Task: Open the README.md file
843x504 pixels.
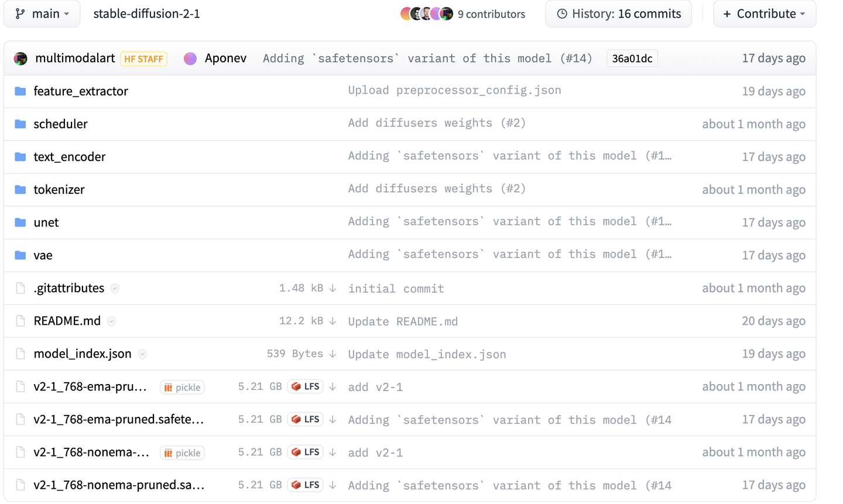Action: (x=67, y=320)
